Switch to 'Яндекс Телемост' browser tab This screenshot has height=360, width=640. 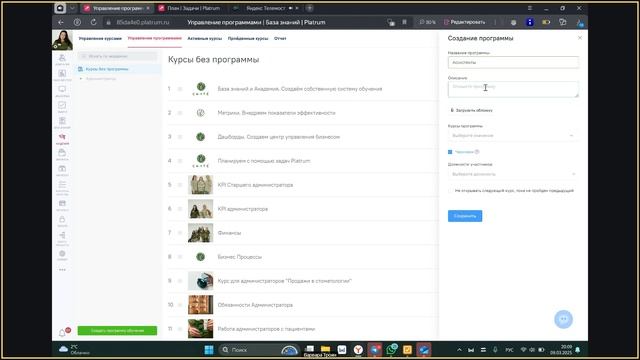(266, 8)
